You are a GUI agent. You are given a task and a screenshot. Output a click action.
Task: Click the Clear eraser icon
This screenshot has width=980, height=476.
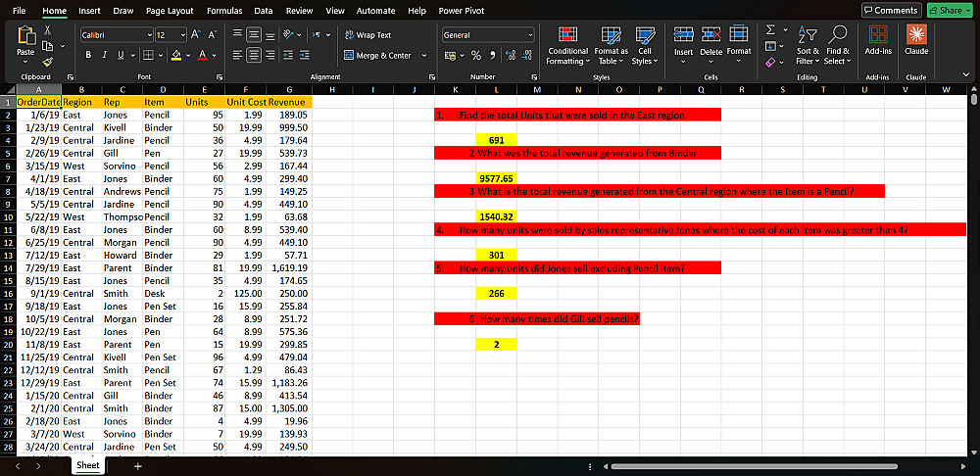[770, 62]
